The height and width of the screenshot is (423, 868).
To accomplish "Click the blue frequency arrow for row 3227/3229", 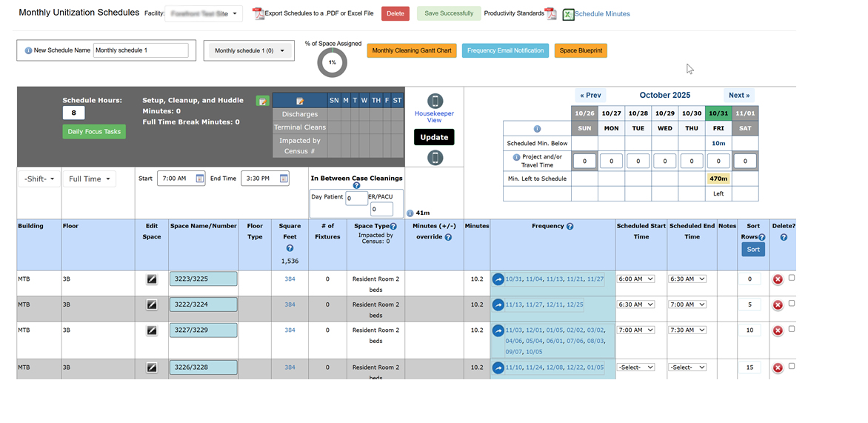I will [x=498, y=330].
